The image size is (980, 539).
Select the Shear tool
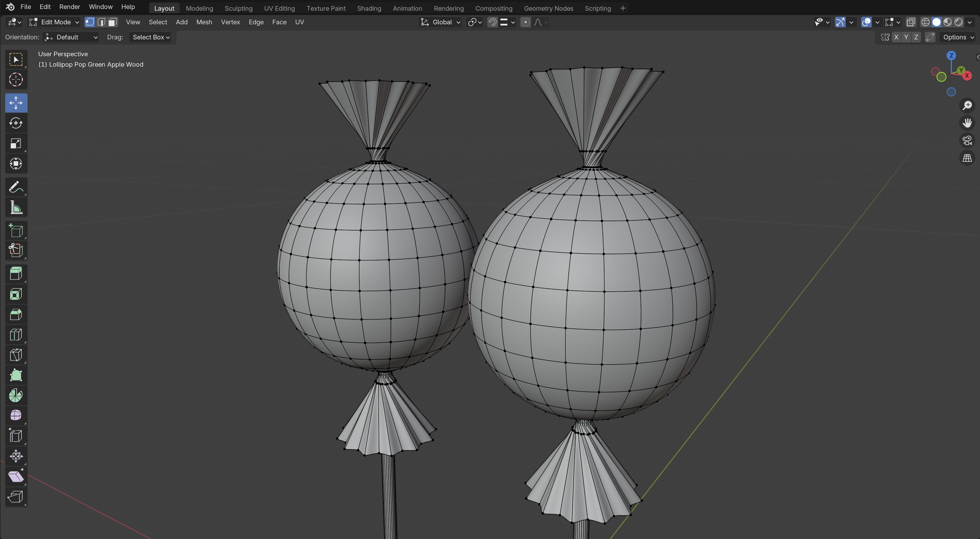[16, 477]
